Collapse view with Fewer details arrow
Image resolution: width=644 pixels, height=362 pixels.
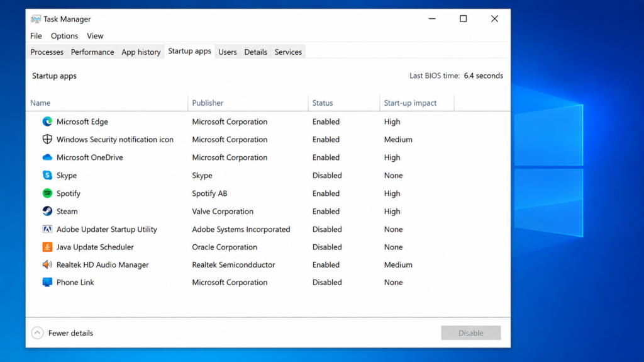click(37, 333)
